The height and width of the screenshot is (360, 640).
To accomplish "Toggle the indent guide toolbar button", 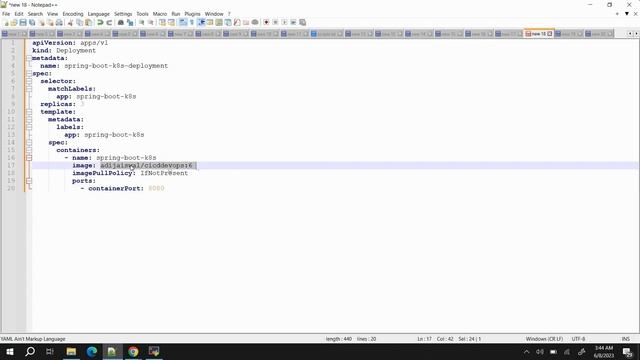I will tap(201, 22).
